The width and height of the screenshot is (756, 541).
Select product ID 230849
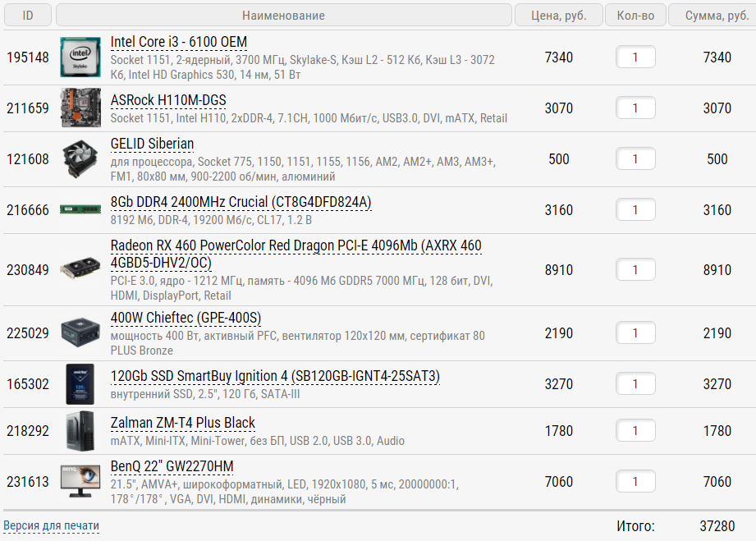point(28,269)
